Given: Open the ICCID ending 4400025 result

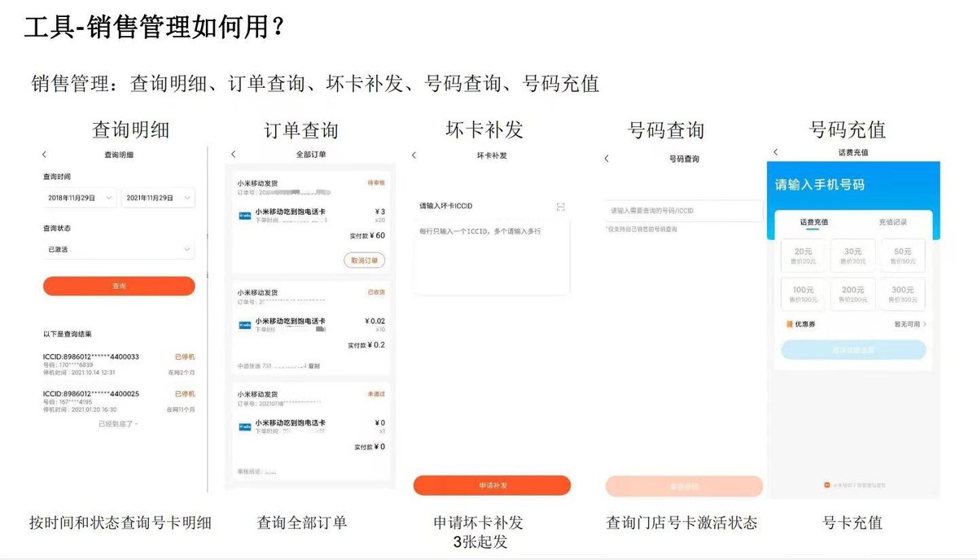Looking at the screenshot, I should click(119, 402).
